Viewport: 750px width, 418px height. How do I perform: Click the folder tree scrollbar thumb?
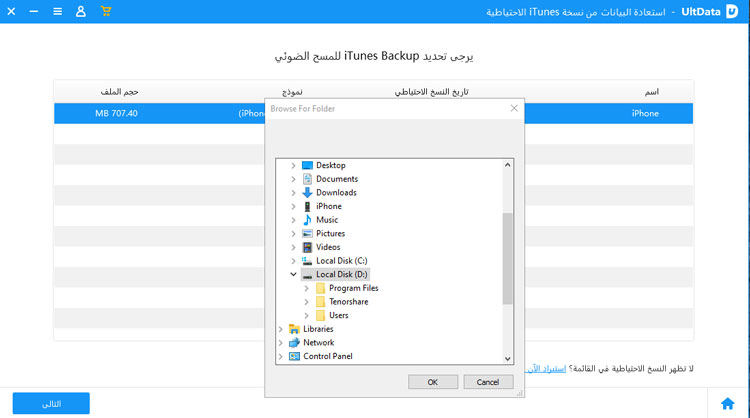(x=507, y=258)
